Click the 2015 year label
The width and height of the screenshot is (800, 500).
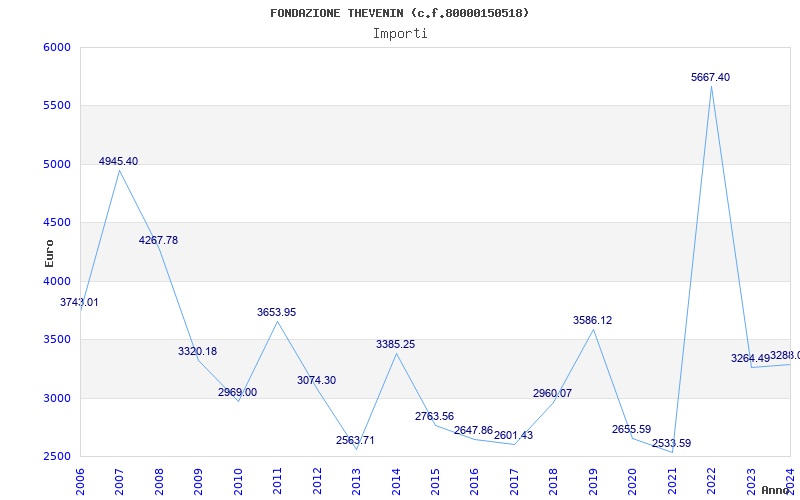coord(435,481)
